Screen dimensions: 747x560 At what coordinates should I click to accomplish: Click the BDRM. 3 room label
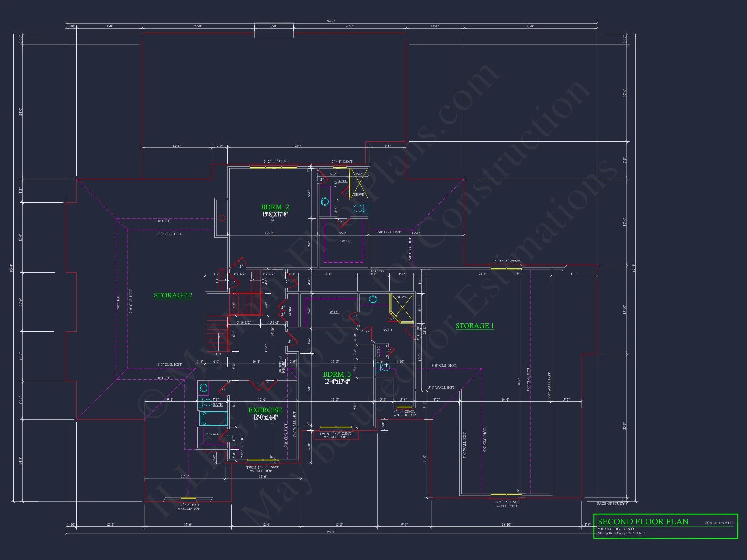(337, 374)
